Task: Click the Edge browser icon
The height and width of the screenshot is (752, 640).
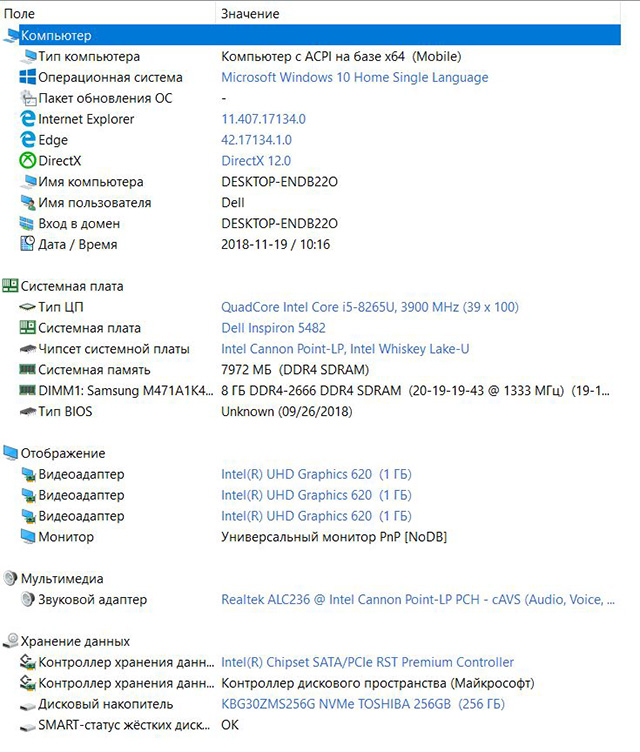Action: [x=28, y=140]
